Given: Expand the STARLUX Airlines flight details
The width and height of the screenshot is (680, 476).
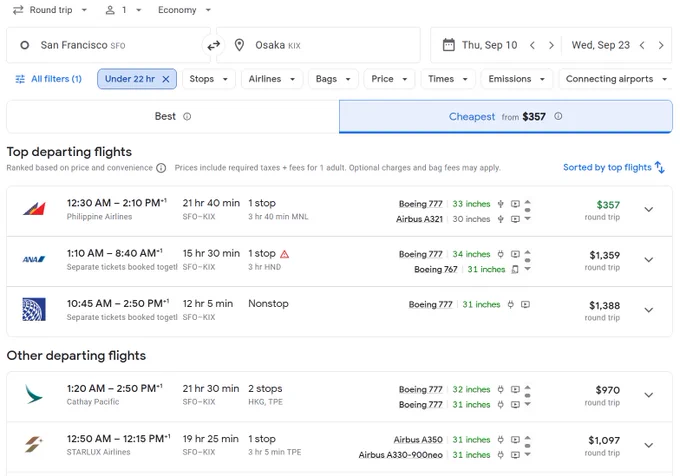Looking at the screenshot, I should tap(648, 445).
